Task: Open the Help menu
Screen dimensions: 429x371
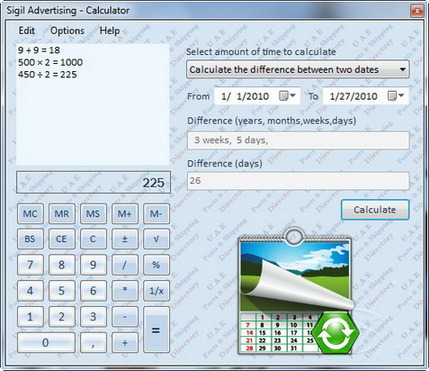Action: pyautogui.click(x=110, y=31)
